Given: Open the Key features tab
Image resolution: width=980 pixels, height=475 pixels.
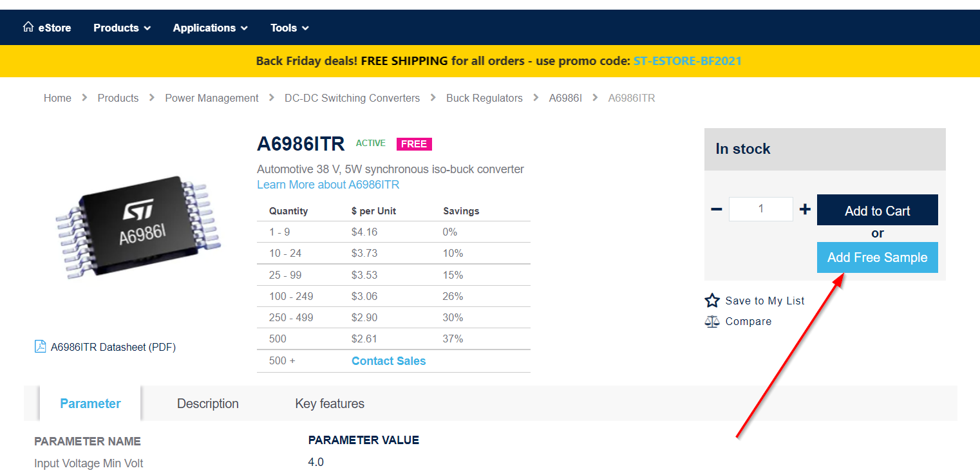Looking at the screenshot, I should [329, 404].
